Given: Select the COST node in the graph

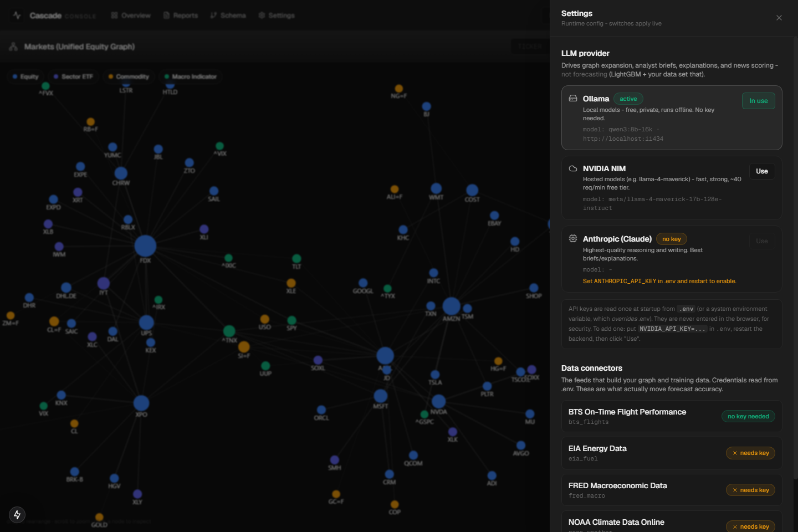Looking at the screenshot, I should click(x=472, y=191).
